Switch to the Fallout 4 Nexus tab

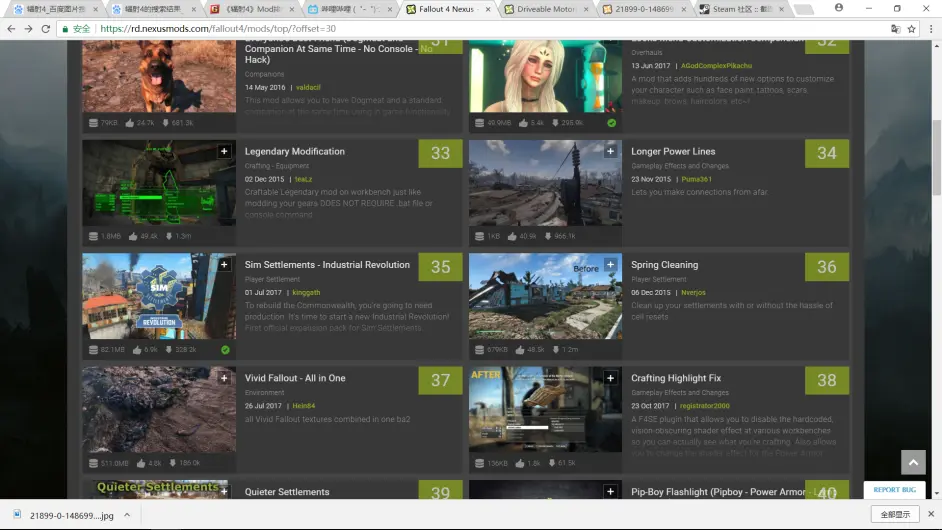pyautogui.click(x=446, y=9)
